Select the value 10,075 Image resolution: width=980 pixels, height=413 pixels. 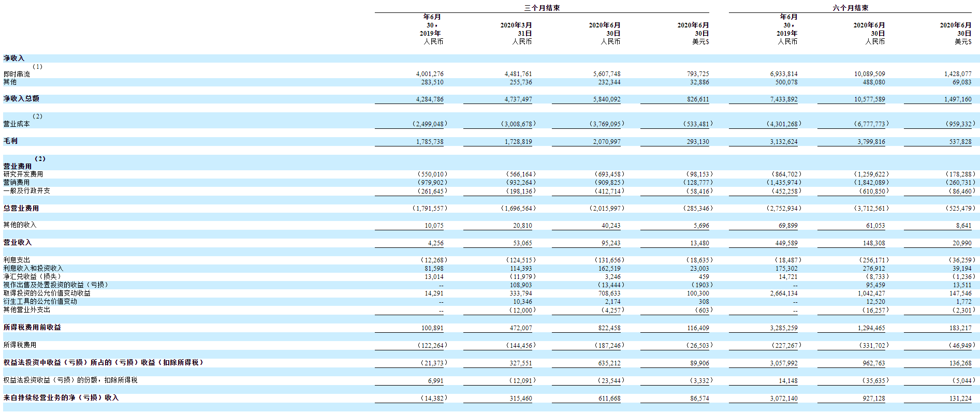pos(434,226)
